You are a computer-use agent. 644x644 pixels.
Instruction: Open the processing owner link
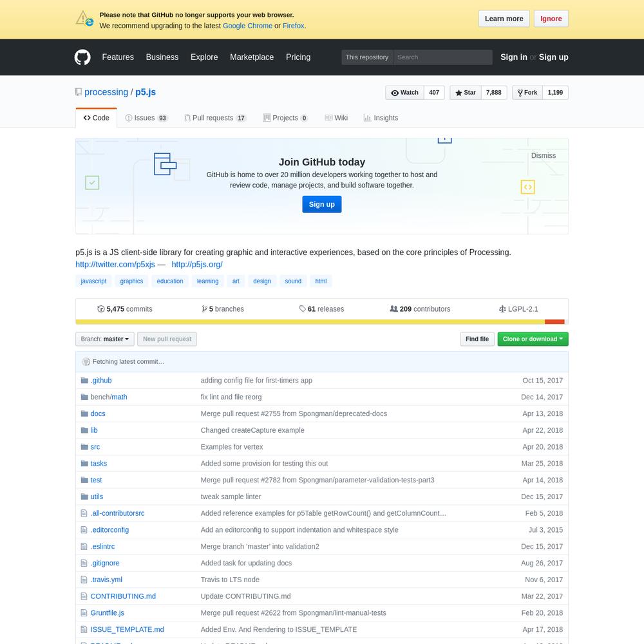point(106,92)
